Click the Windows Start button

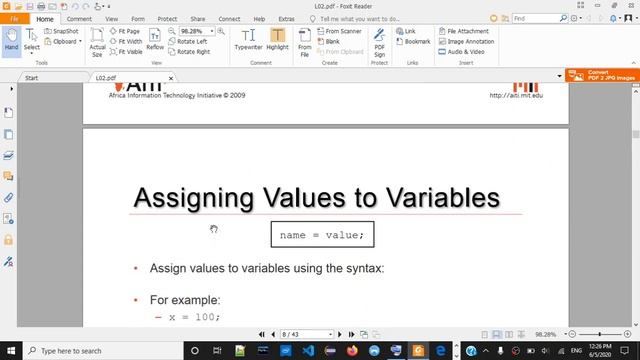click(x=11, y=351)
